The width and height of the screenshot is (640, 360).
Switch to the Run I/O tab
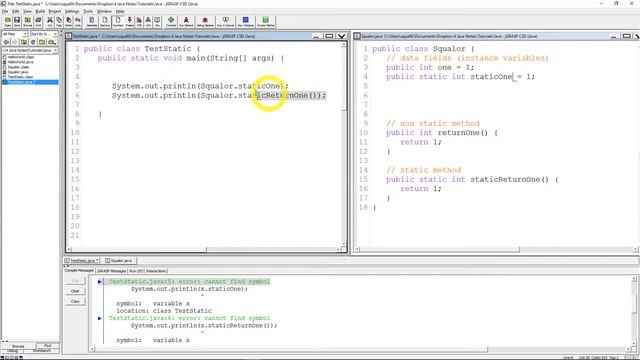tap(136, 271)
